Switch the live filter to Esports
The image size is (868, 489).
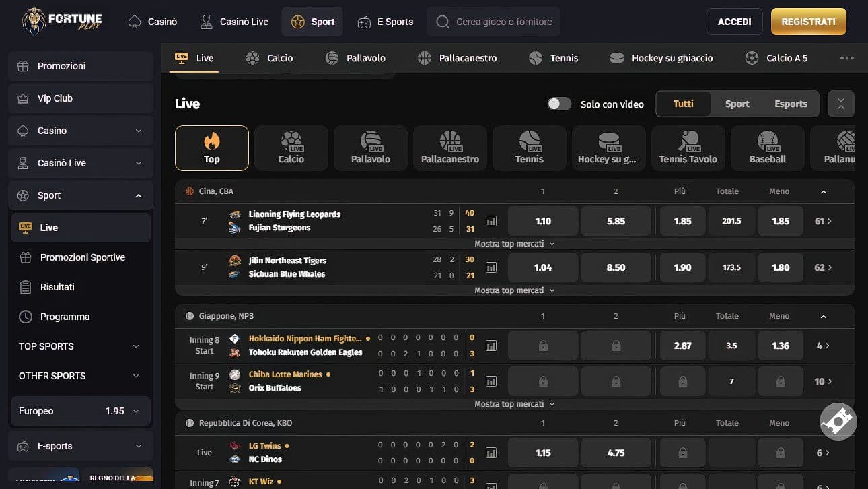click(791, 104)
